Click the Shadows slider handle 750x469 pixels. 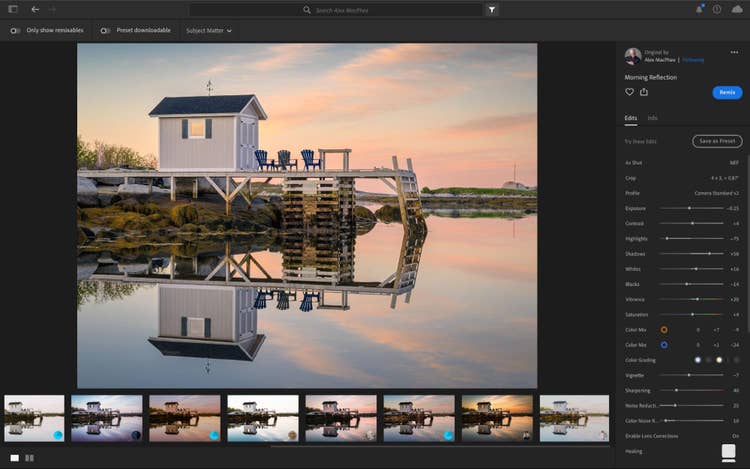tap(709, 254)
